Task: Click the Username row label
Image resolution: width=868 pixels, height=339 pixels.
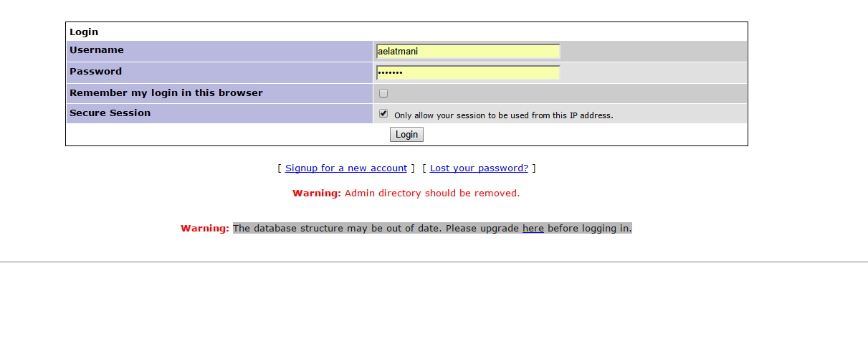Action: click(x=97, y=50)
